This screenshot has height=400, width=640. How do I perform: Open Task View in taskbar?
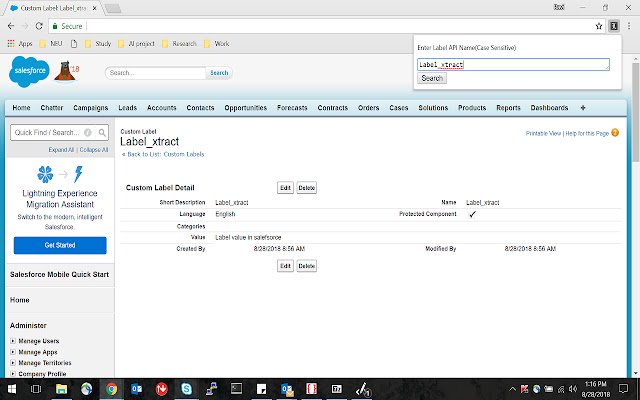click(x=36, y=389)
